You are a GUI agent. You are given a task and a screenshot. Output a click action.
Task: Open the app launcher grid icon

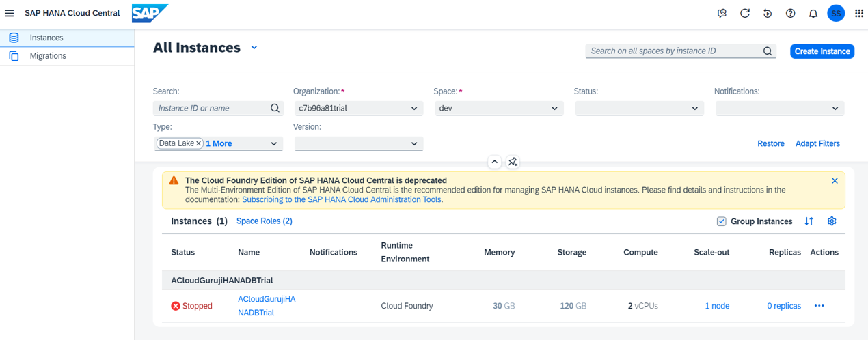pos(859,13)
